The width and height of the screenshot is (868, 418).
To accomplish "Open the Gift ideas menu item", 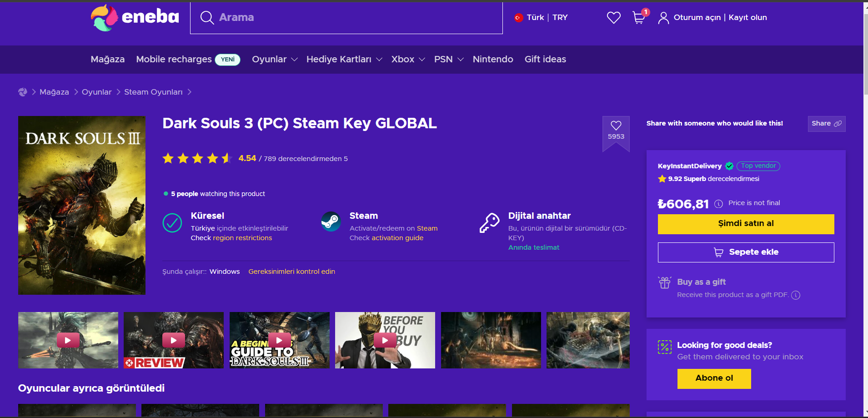I will click(x=545, y=60).
